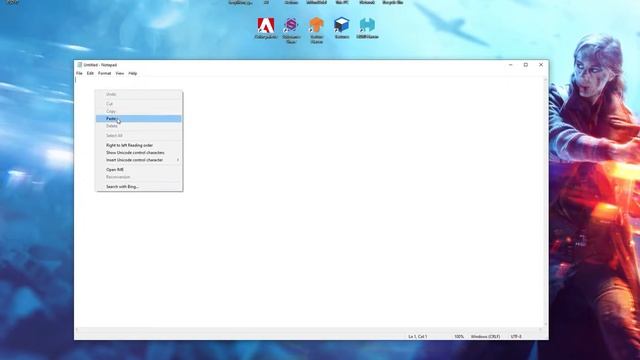This screenshot has width=640, height=360.
Task: Open the orange shirt-shaped desktop shortcut
Action: 316,30
